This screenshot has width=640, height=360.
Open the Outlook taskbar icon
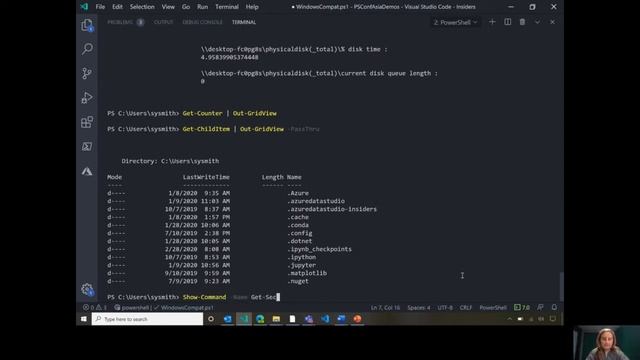click(228, 319)
